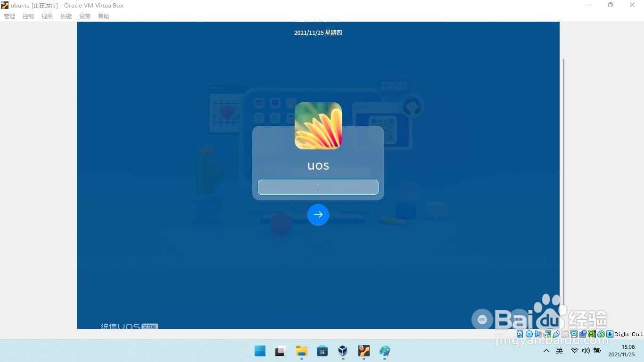This screenshot has width=644, height=362.
Task: Click the display monitor status bar icon
Action: 574,334
